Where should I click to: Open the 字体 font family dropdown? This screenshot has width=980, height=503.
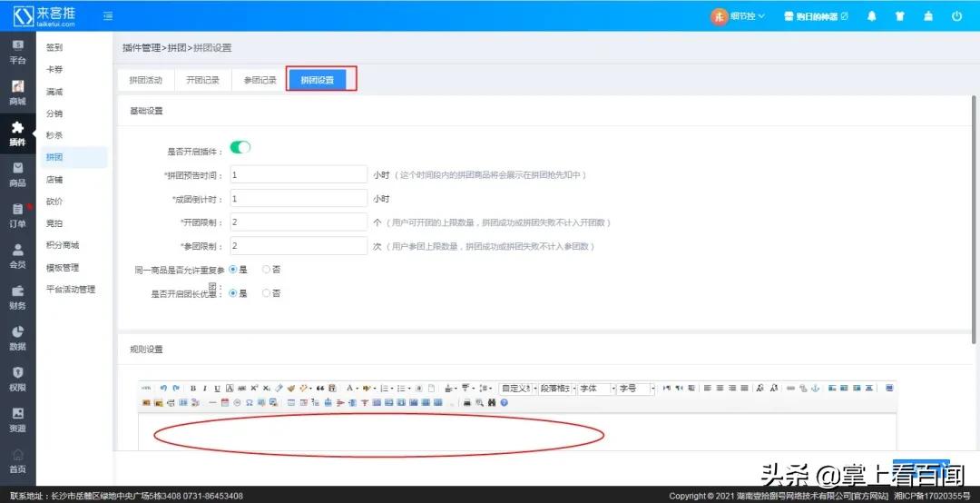pos(597,389)
